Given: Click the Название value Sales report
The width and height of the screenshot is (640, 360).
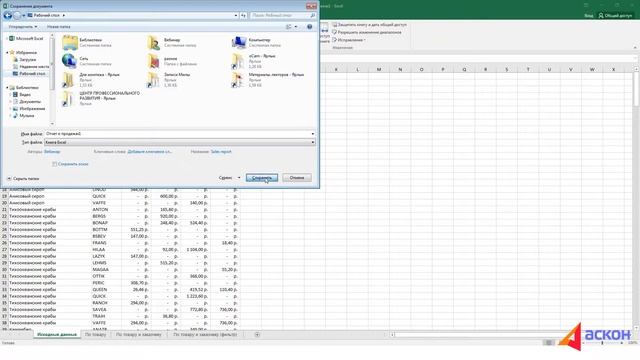Looking at the screenshot, I should (x=221, y=151).
